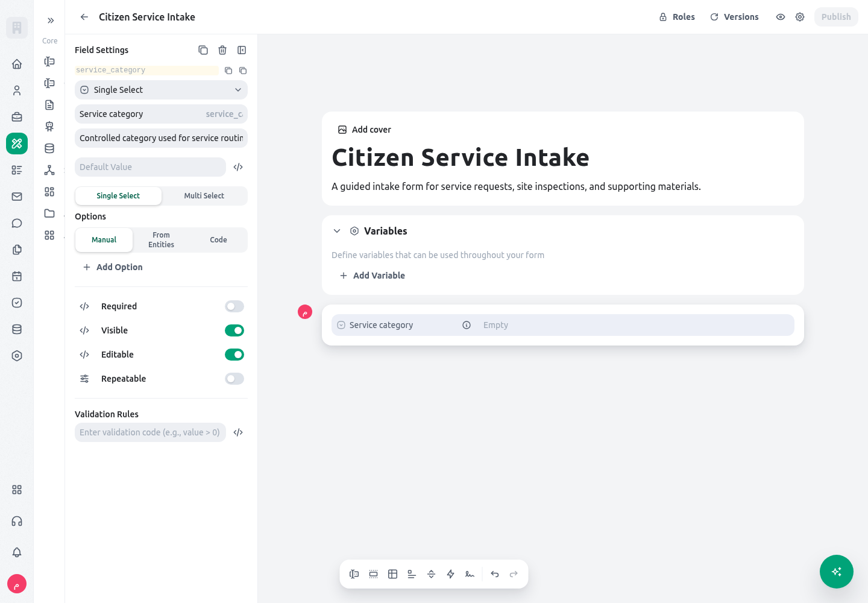Image resolution: width=868 pixels, height=603 pixels.
Task: Collapse the Variables section chevron
Action: tap(337, 231)
